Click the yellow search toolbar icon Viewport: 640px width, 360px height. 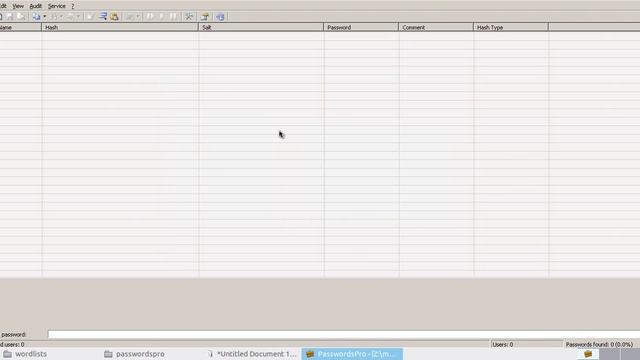[114, 17]
